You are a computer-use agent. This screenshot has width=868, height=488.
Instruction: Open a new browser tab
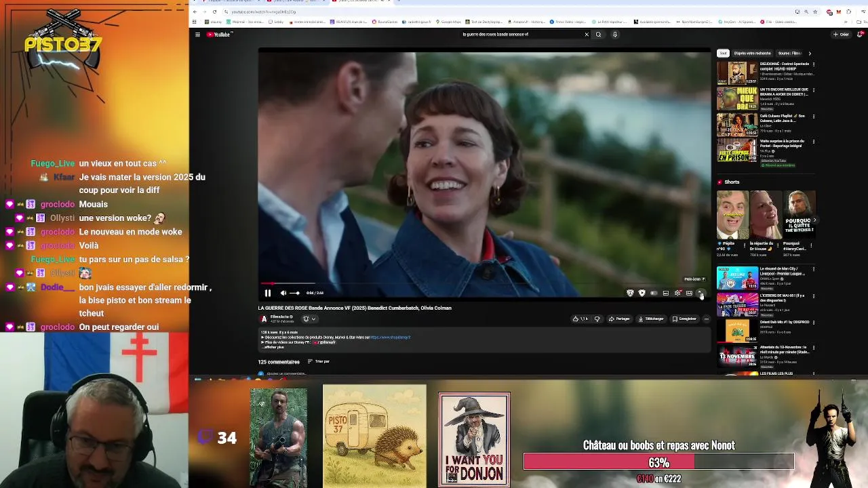(x=398, y=1)
